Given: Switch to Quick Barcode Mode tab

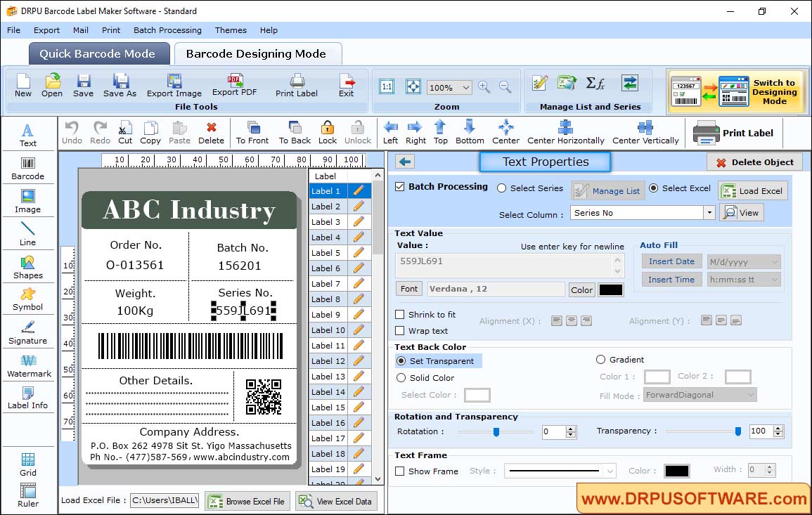Looking at the screenshot, I should (x=99, y=54).
